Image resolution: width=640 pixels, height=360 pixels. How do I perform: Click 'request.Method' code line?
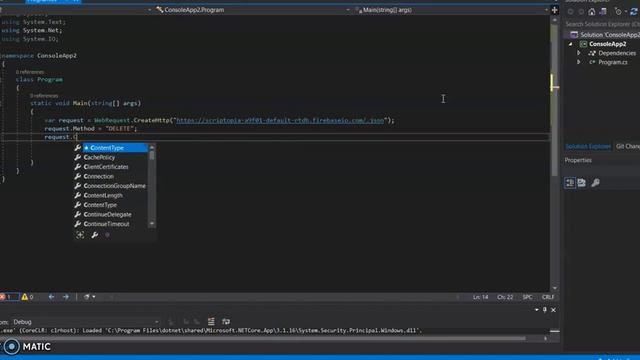coord(91,129)
